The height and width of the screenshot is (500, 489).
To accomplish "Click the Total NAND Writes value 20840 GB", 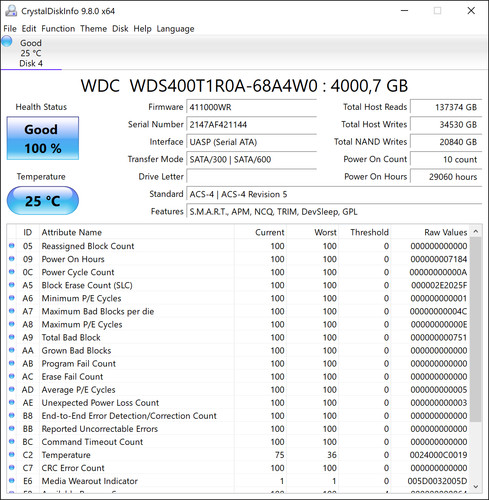I will (446, 142).
